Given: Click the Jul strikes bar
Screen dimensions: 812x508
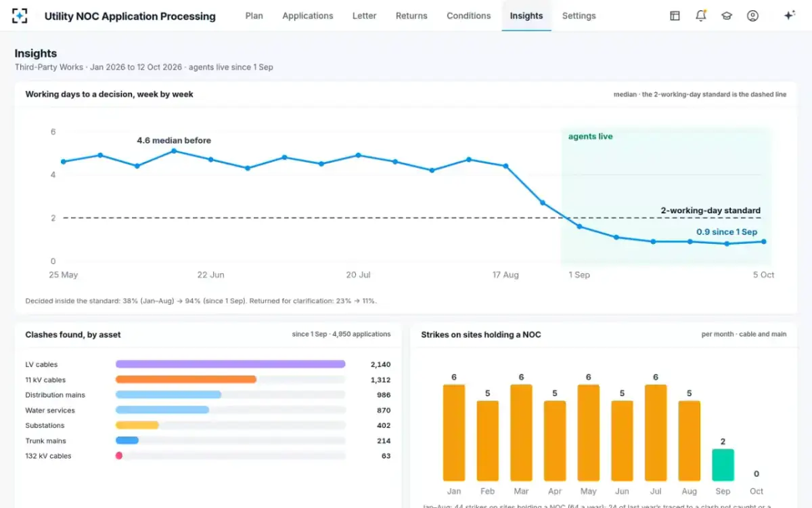Looking at the screenshot, I should 656,433.
